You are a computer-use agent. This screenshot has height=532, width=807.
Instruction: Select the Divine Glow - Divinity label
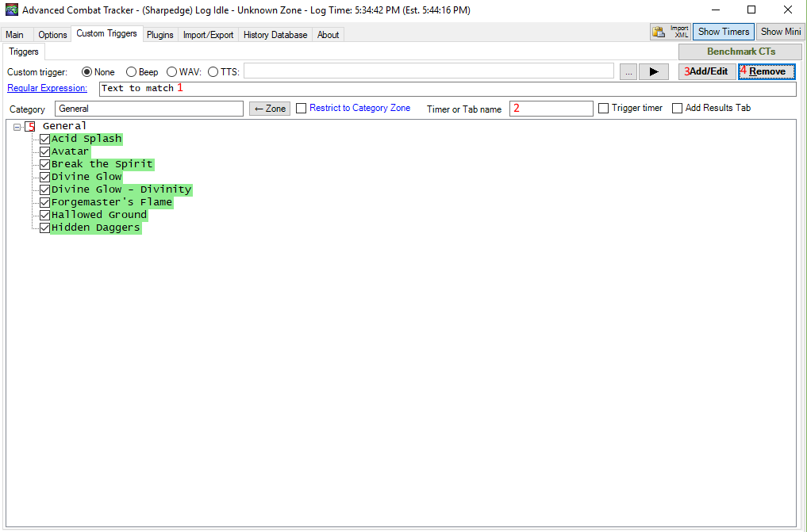121,189
